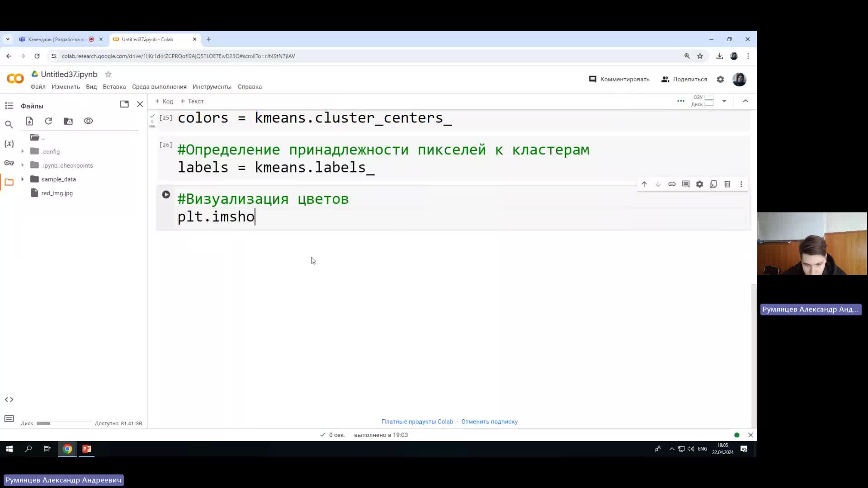Reload the page in Chrome
Image resolution: width=868 pixels, height=488 pixels.
(x=37, y=56)
